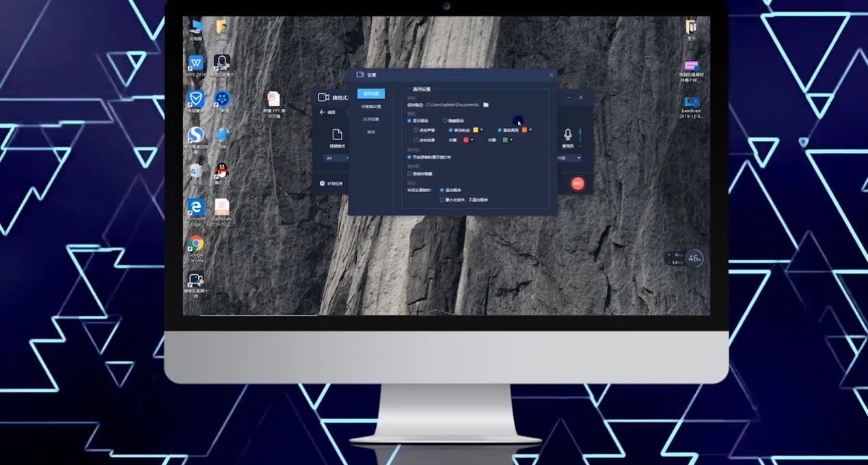Click the video format document icon
Viewport: 868px width, 465px height.
(x=337, y=134)
